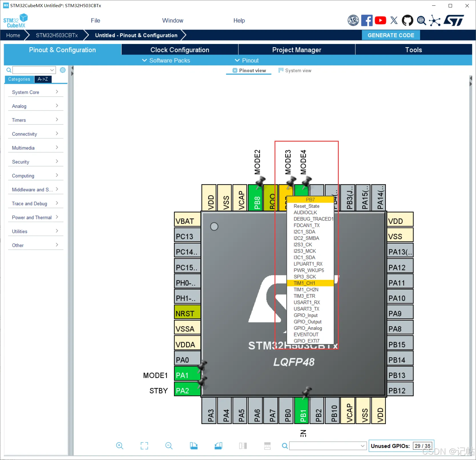The image size is (476, 460).
Task: Select the Pinout view tab
Action: [249, 71]
